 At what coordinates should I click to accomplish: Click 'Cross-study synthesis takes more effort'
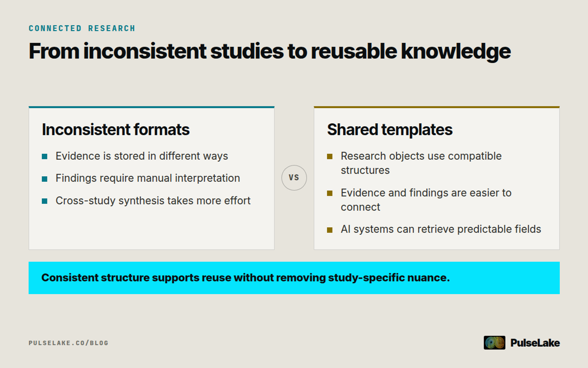point(153,201)
